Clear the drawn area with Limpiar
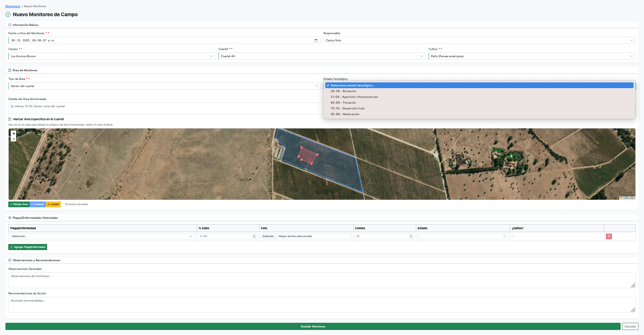This screenshot has width=644, height=335. (x=53, y=204)
